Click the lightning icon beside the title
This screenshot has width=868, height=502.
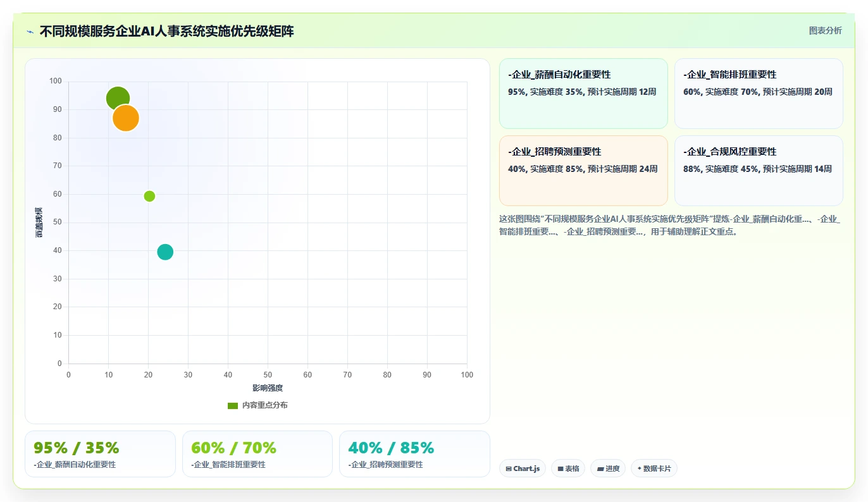click(30, 32)
